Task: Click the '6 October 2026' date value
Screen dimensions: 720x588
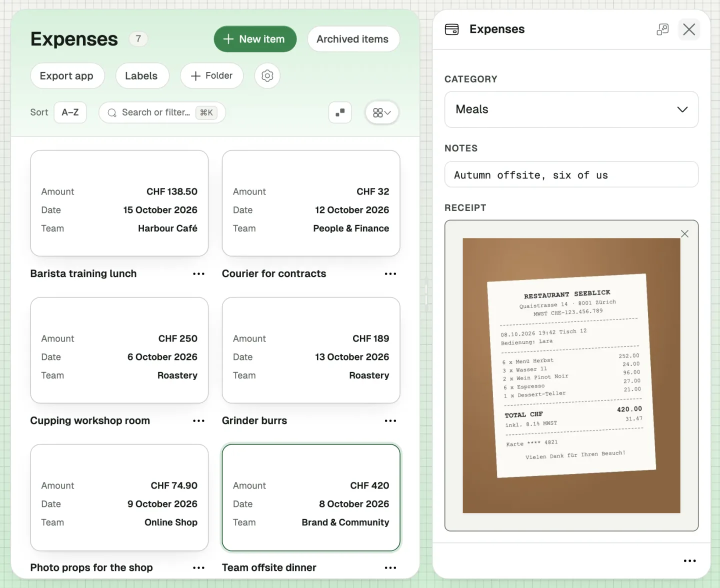Action: coord(162,357)
